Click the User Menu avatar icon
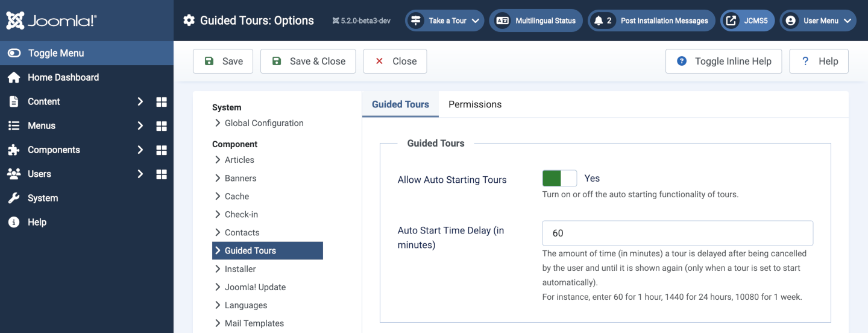Image resolution: width=868 pixels, height=333 pixels. pyautogui.click(x=791, y=21)
